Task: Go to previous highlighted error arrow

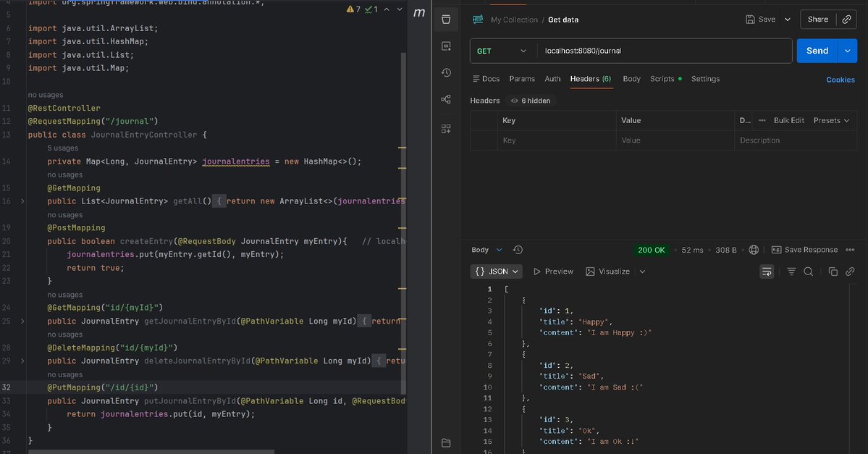Action: [387, 9]
